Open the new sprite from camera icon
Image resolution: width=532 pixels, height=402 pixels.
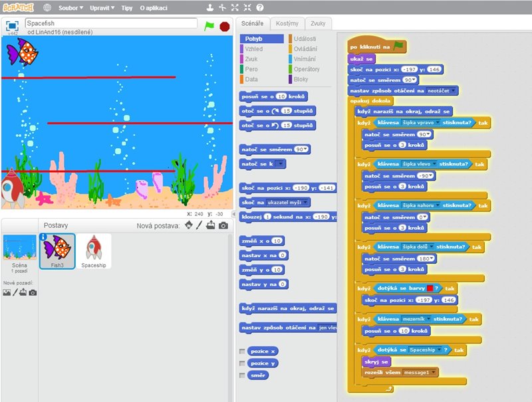pos(223,225)
